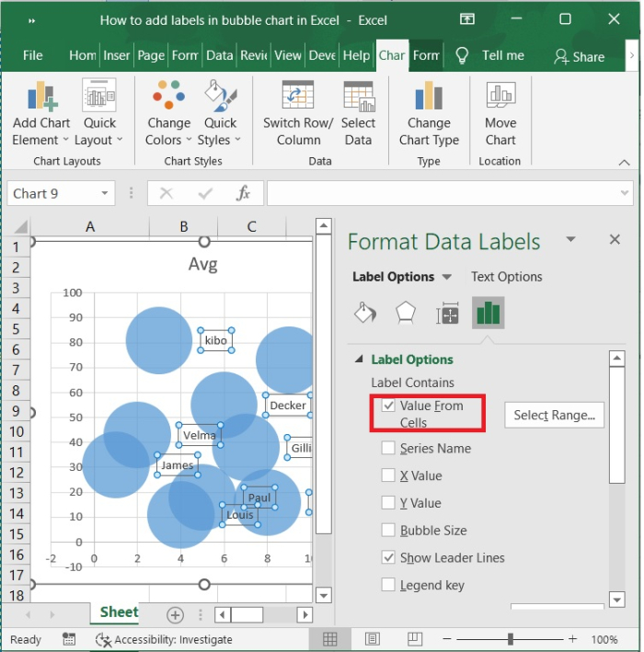Select the kibo data label
The image size is (644, 652).
click(216, 340)
